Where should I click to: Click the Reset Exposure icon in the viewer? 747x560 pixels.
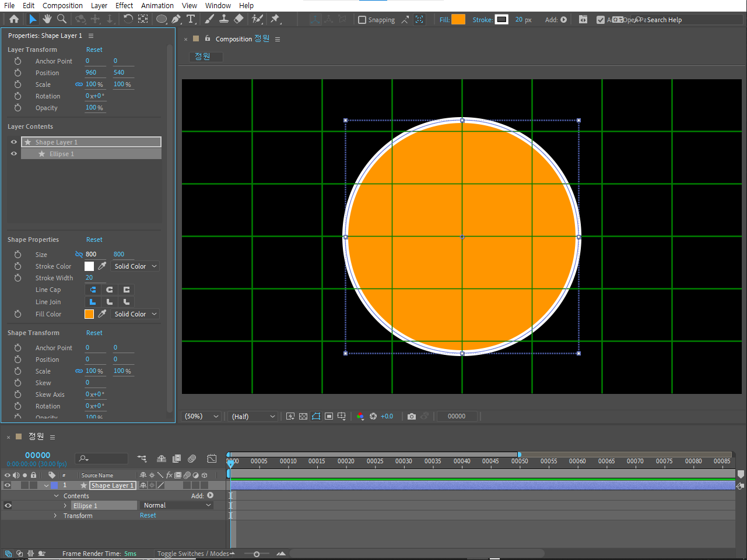pos(373,416)
